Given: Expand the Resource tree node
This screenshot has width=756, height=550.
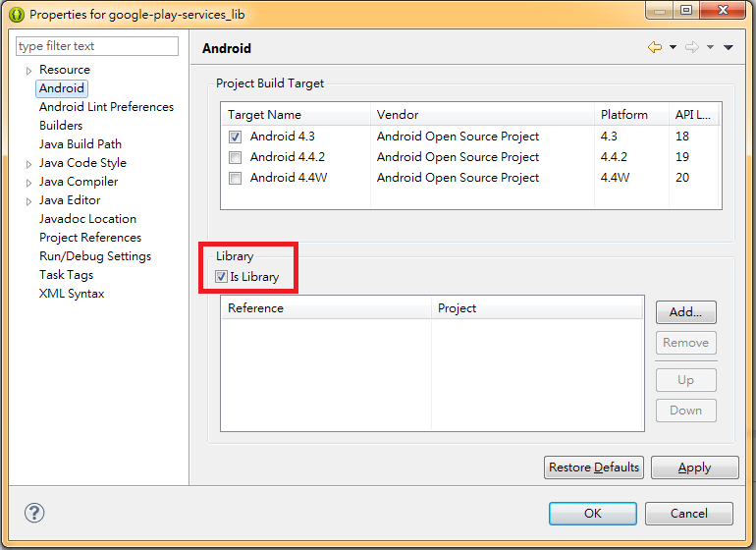Looking at the screenshot, I should pyautogui.click(x=28, y=71).
